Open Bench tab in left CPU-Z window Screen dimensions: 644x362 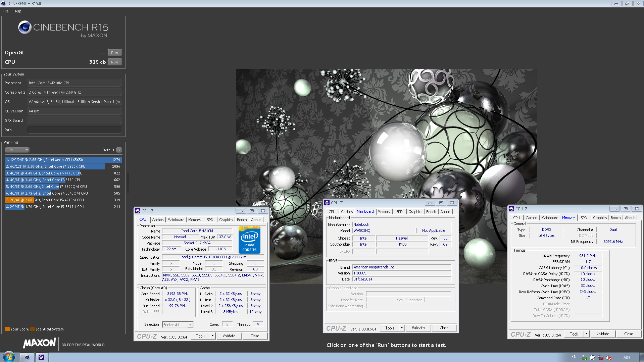(242, 220)
